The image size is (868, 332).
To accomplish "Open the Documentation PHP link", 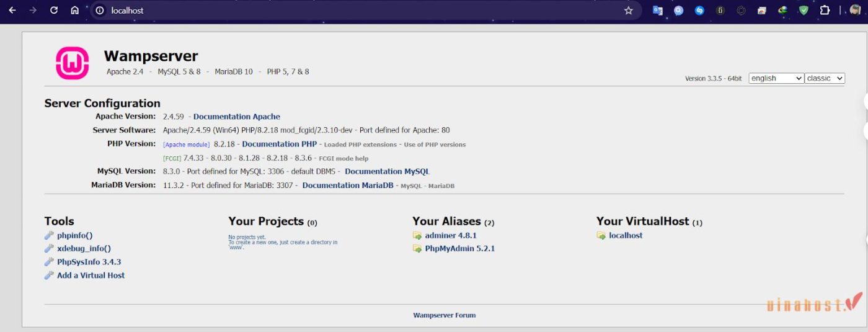I will (x=280, y=144).
